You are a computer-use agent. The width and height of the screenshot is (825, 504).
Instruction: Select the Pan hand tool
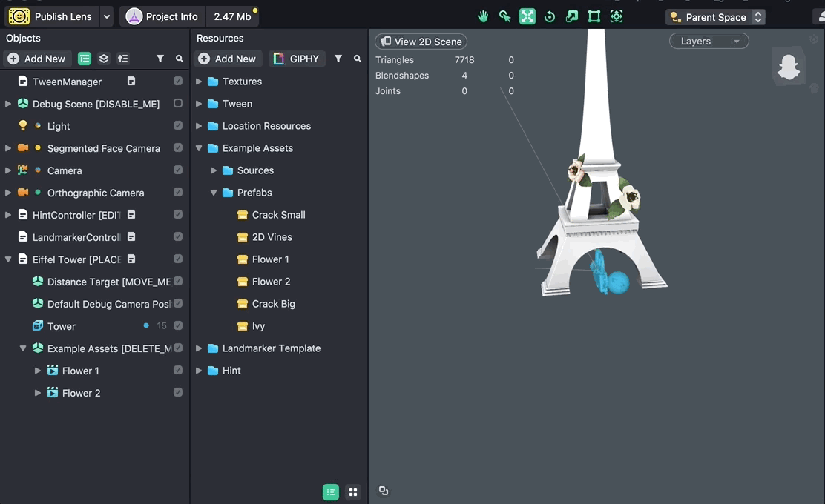(x=483, y=16)
